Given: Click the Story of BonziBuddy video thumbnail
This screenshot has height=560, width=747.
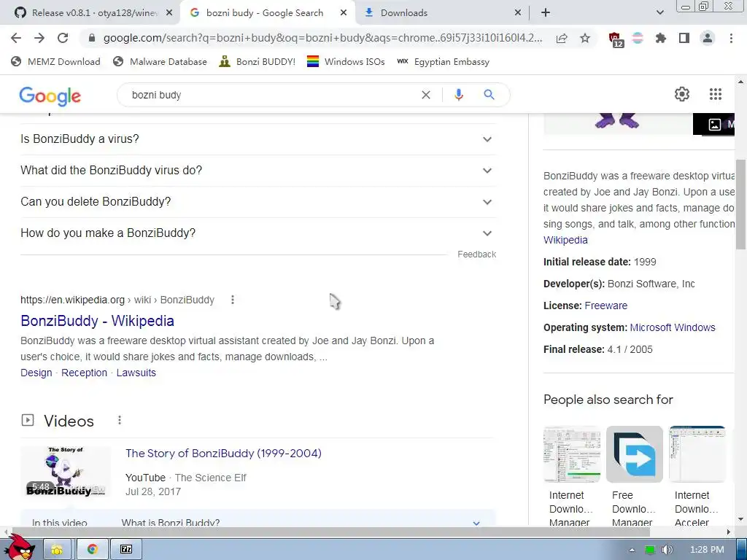Looking at the screenshot, I should point(66,472).
